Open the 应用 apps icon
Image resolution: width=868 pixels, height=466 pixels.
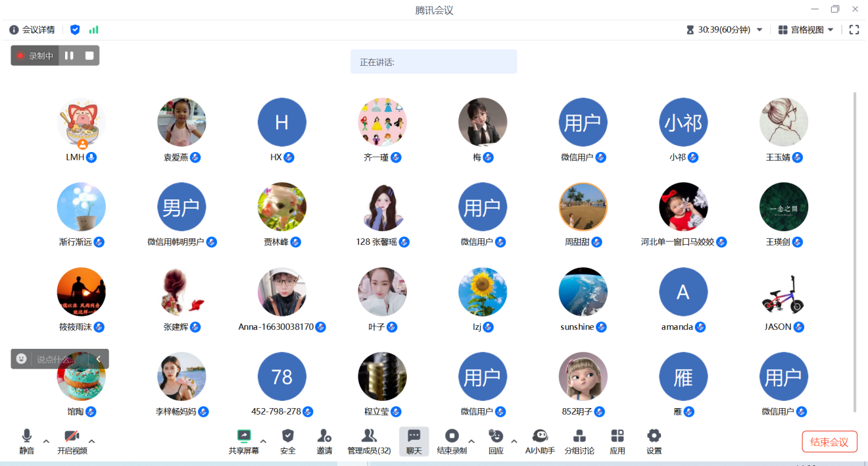click(x=617, y=436)
